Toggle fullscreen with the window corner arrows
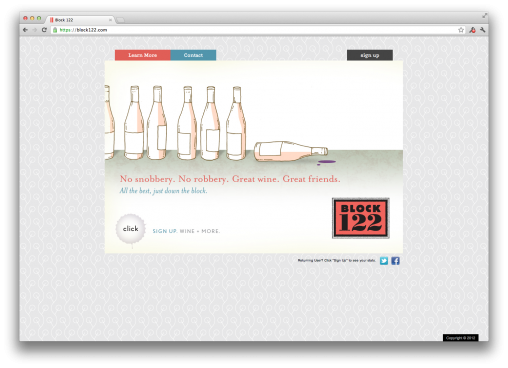 (484, 16)
